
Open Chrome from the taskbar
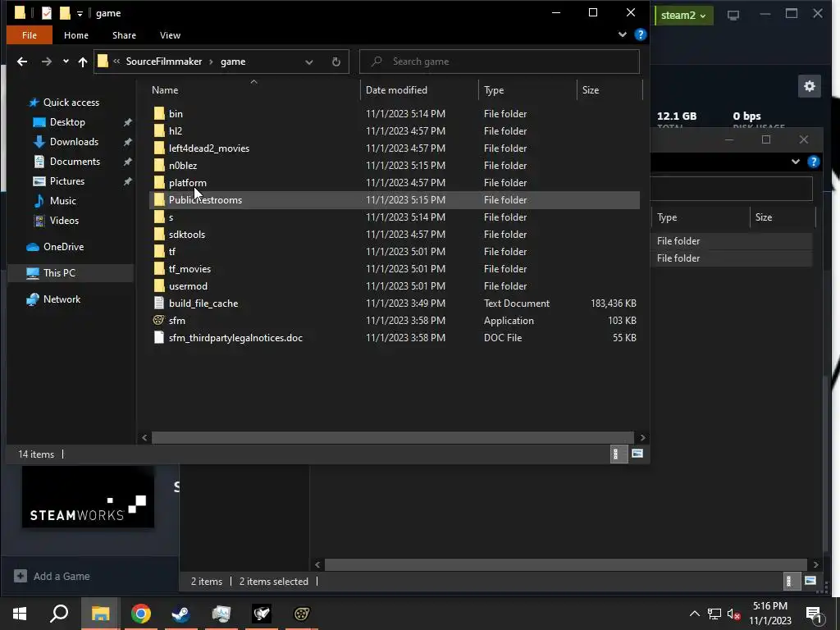pyautogui.click(x=141, y=614)
